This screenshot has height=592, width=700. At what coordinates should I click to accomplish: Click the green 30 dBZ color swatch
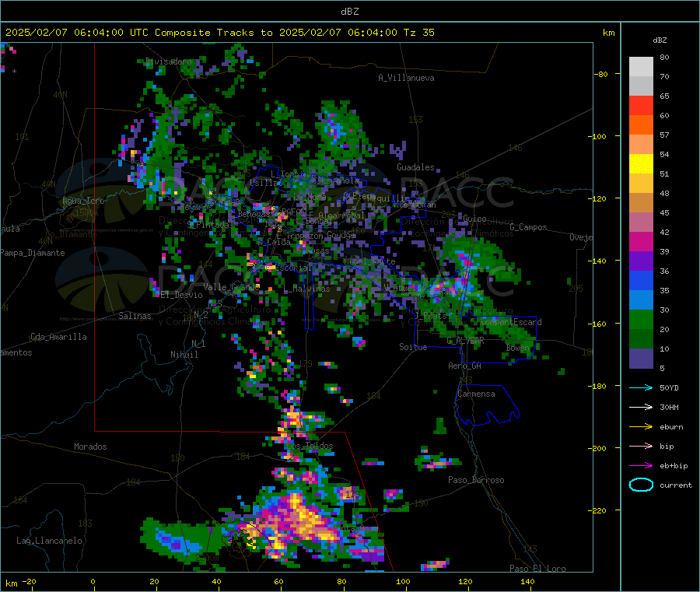click(641, 319)
